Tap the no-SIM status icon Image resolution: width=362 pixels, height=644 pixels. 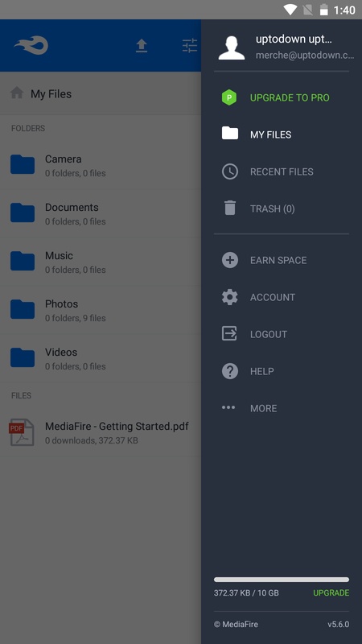[308, 10]
